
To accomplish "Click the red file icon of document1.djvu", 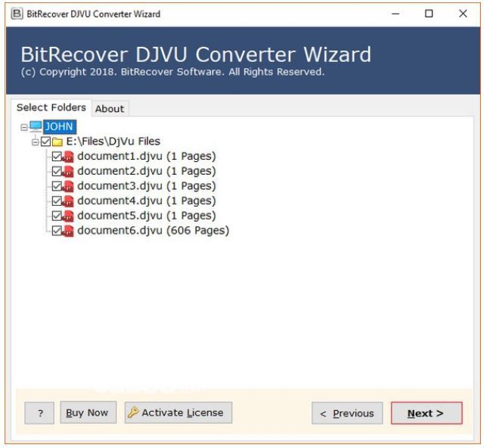I will [x=68, y=157].
